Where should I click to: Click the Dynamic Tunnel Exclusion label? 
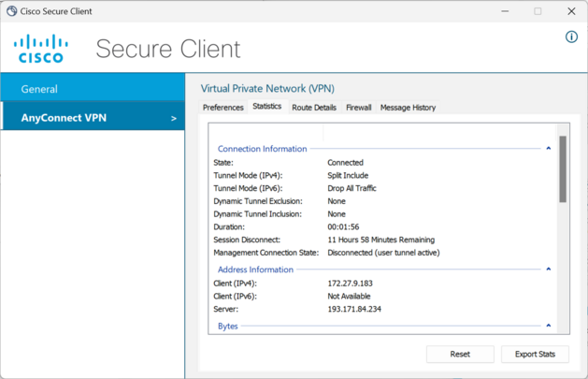pos(258,201)
